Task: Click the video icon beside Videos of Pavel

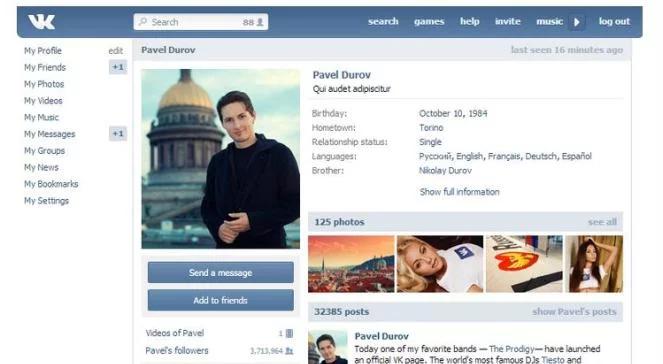Action: (x=289, y=334)
